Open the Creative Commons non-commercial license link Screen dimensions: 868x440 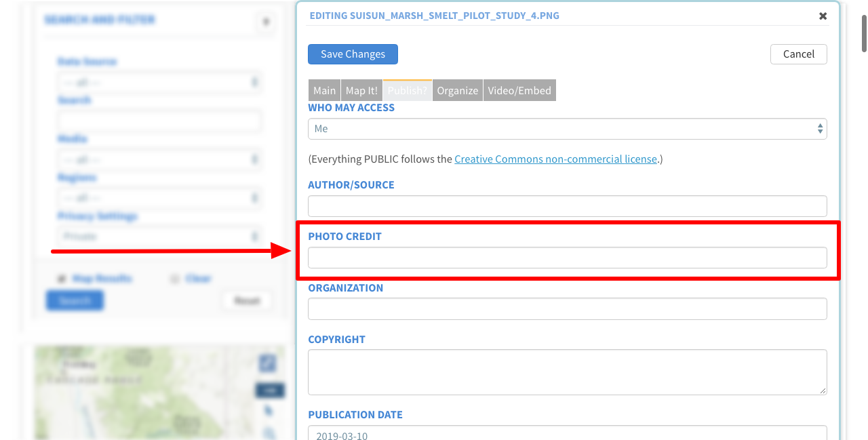pyautogui.click(x=555, y=159)
